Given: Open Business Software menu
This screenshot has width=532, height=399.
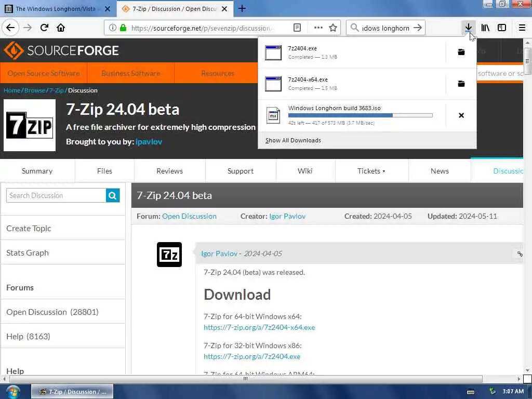Looking at the screenshot, I should 131,73.
